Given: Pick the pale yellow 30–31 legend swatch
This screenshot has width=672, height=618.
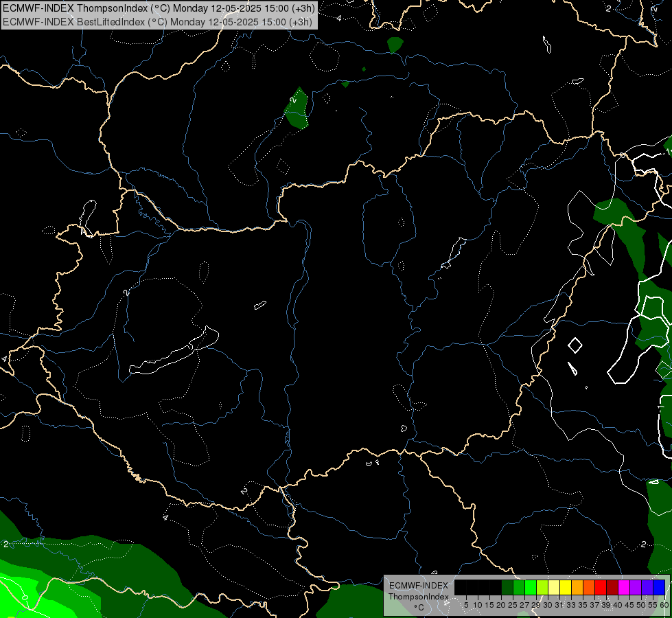Looking at the screenshot, I should pyautogui.click(x=554, y=587).
